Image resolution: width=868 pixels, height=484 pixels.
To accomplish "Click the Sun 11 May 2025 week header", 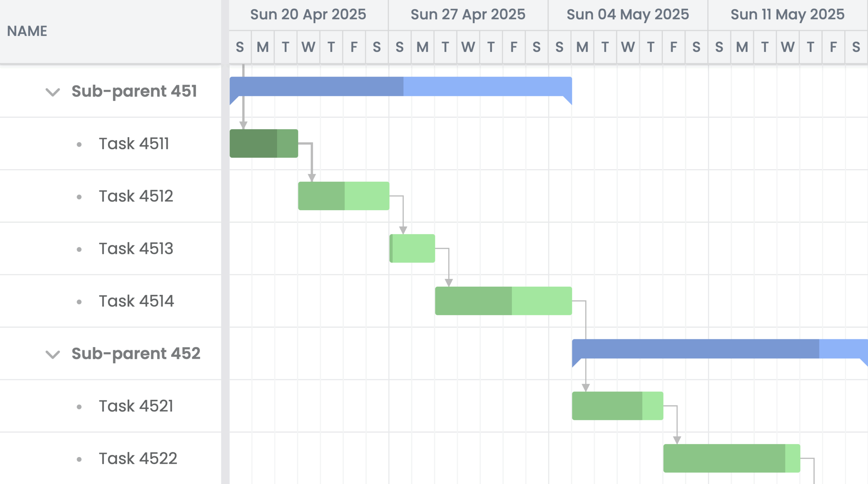I will point(787,14).
